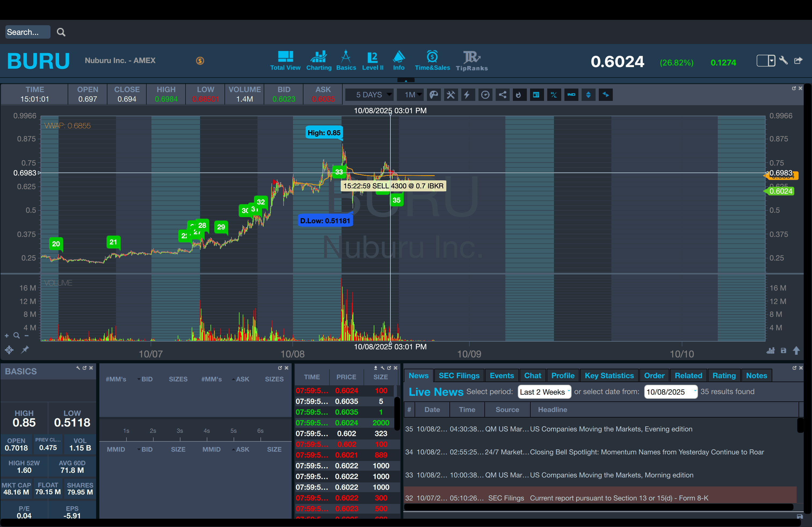This screenshot has height=527, width=812.
Task: Open the Time&Sales view
Action: coord(432,61)
